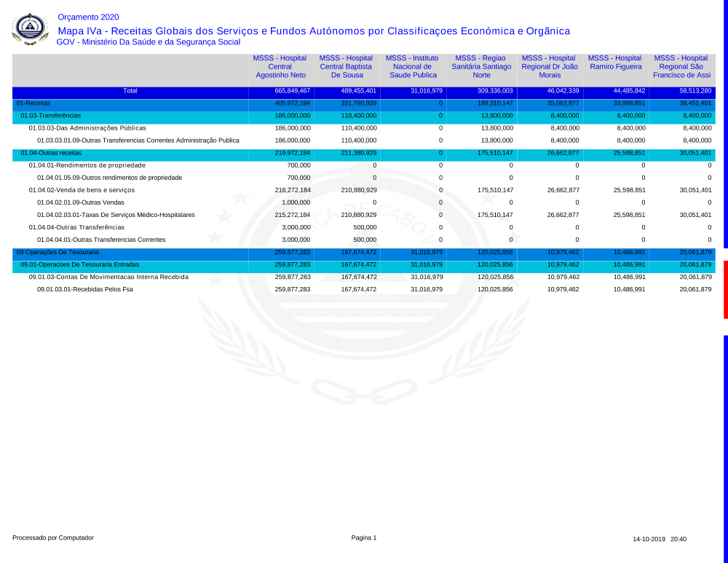Screen dimensions: 728x563
Task: Click the 'Hospital Ramiro Figueira' column header
Action: point(615,62)
